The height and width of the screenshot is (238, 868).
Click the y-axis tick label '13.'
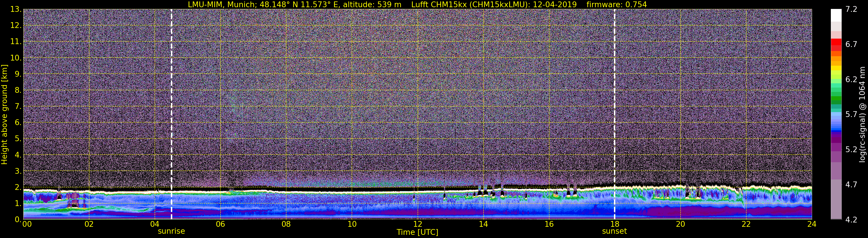click(x=16, y=9)
